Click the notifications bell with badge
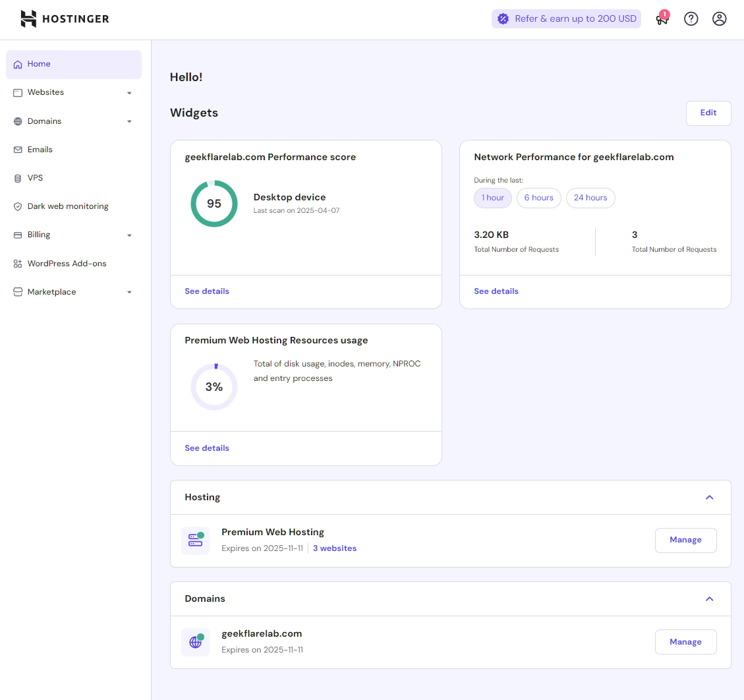This screenshot has width=744, height=700. [x=662, y=19]
